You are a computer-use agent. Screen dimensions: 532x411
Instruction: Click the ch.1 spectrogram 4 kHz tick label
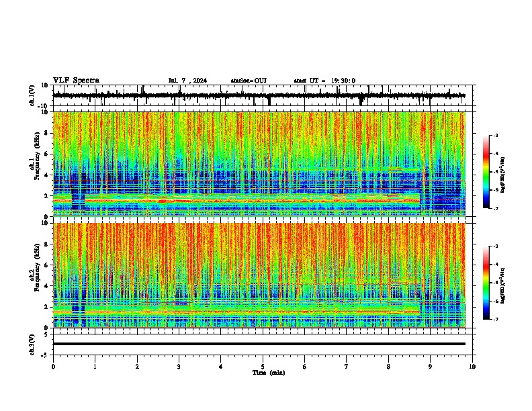pyautogui.click(x=47, y=175)
